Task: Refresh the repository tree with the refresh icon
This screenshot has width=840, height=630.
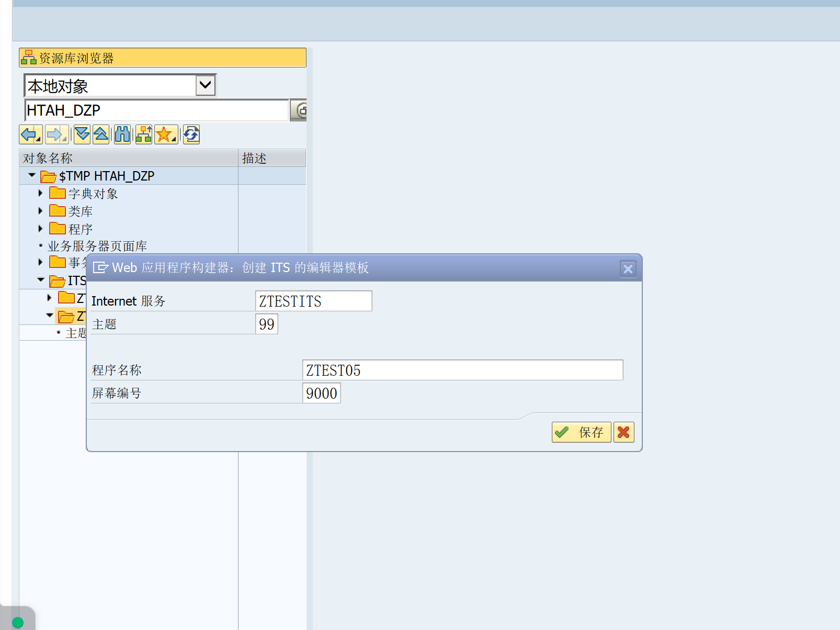Action: pyautogui.click(x=190, y=134)
